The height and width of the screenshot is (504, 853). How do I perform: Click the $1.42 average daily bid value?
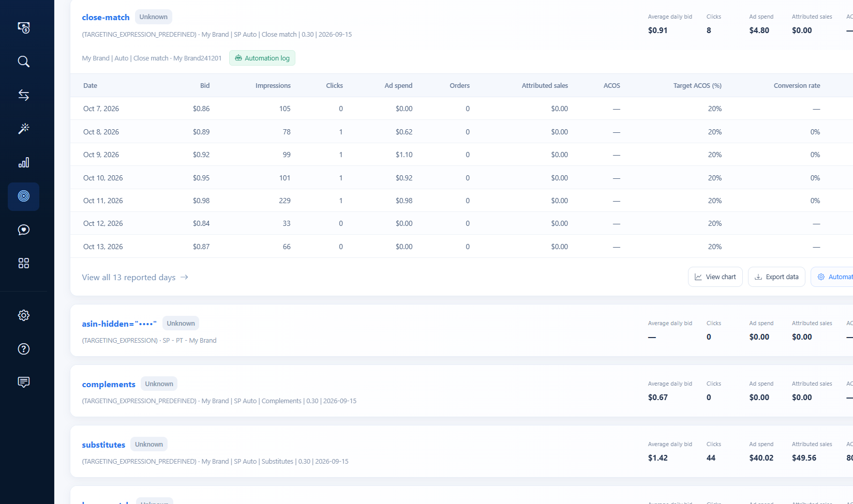[657, 458]
